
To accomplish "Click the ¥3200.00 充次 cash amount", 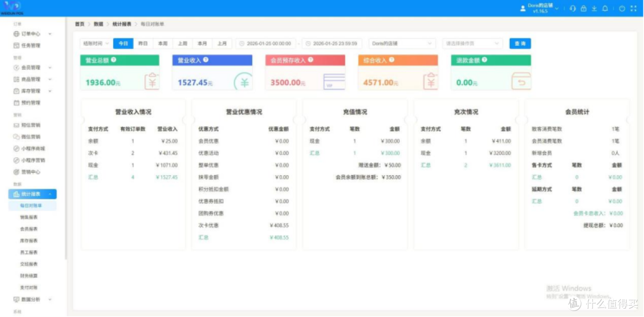I will point(500,153).
